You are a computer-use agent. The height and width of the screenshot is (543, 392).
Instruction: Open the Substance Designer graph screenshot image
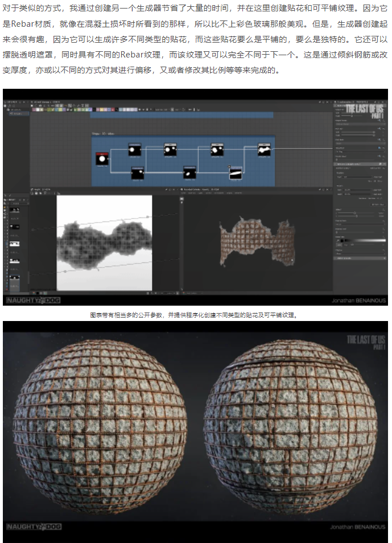[195, 197]
